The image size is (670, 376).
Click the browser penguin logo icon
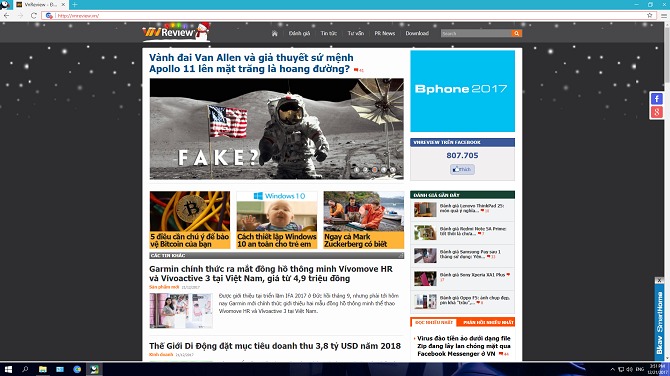[x=5, y=4]
